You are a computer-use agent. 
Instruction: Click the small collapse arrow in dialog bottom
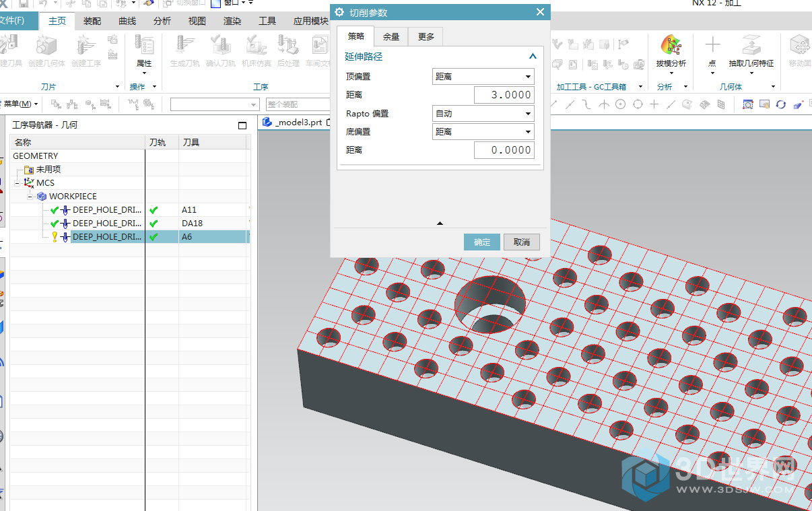(440, 223)
